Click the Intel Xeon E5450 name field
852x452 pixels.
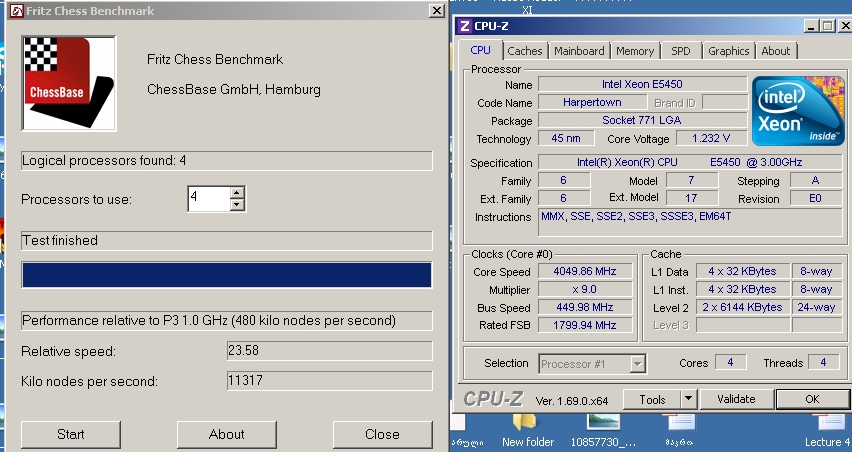click(x=642, y=84)
